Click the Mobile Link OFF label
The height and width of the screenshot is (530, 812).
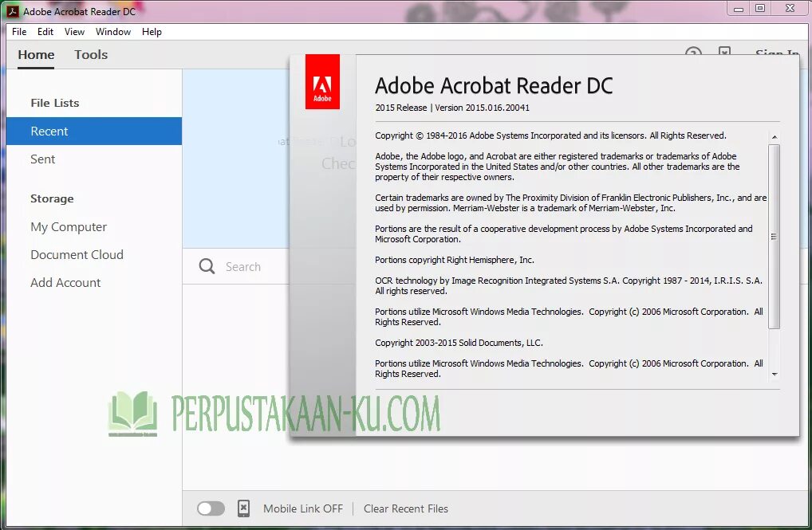tap(303, 508)
